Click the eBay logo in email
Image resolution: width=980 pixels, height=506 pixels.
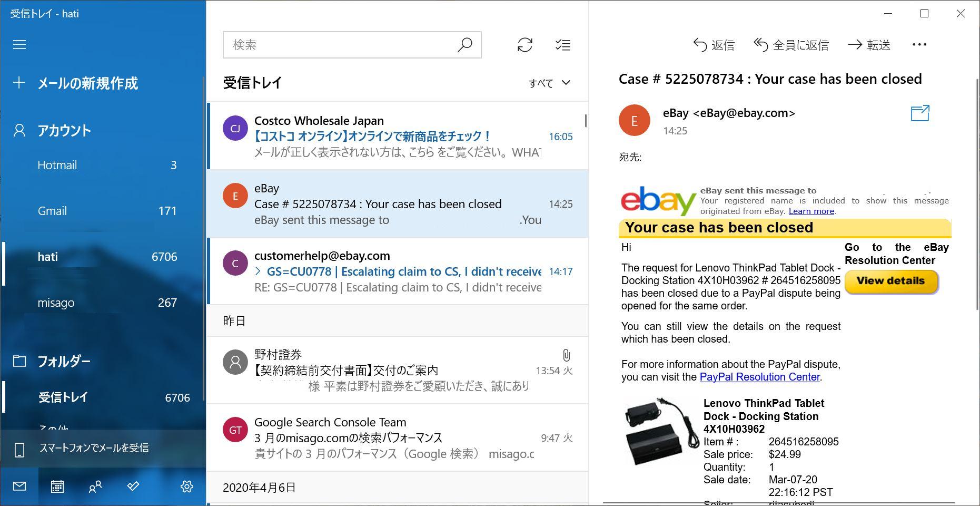[x=659, y=201]
